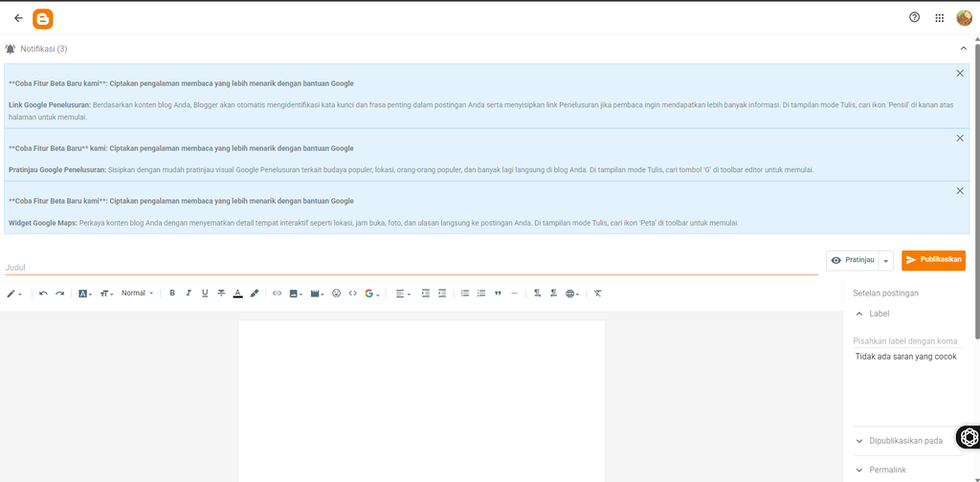Click the Pratinjau preview button

853,260
